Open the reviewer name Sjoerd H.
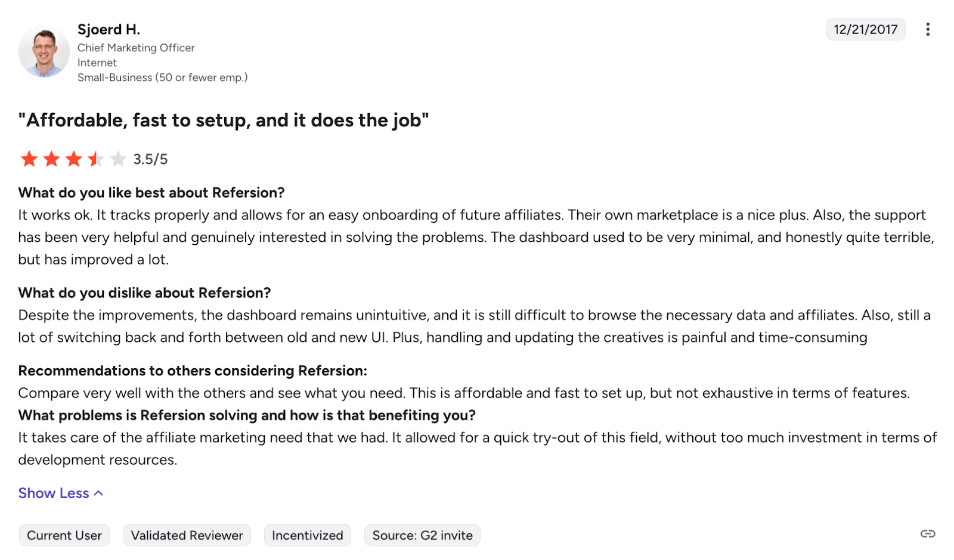The height and width of the screenshot is (560, 954). pyautogui.click(x=109, y=29)
